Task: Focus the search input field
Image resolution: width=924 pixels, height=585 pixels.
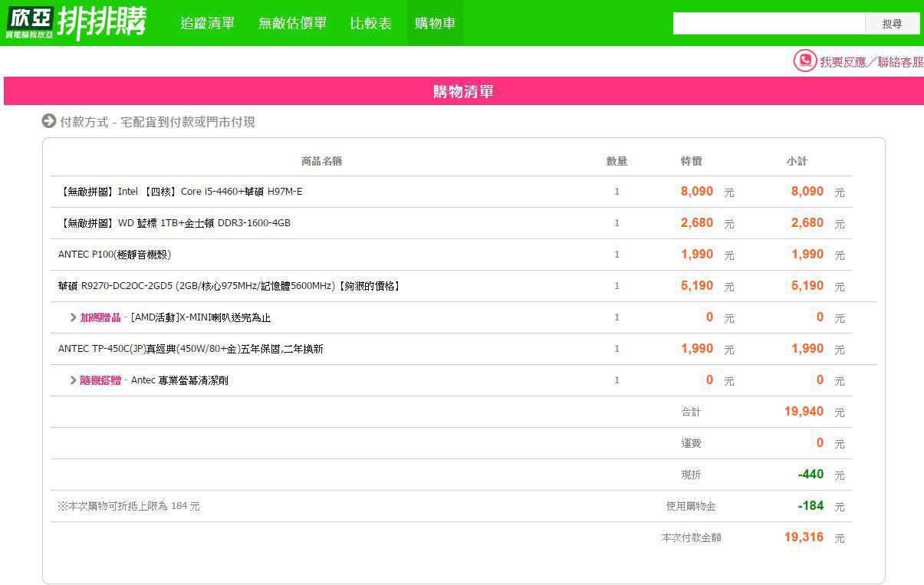Action: point(769,24)
